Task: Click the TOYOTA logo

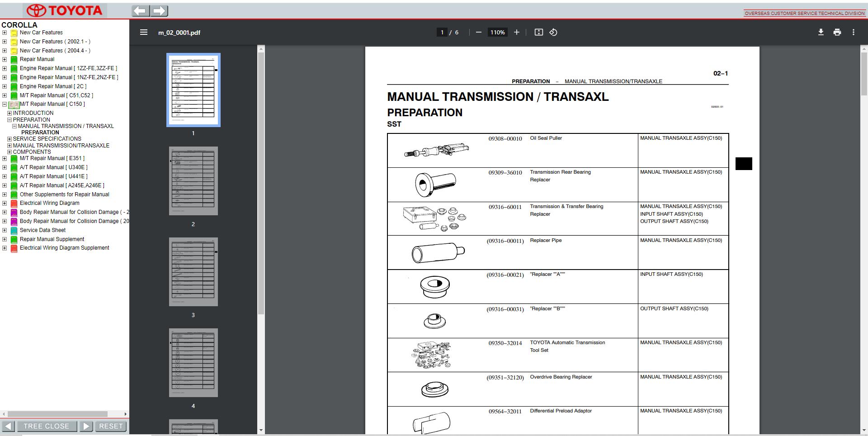Action: click(64, 10)
